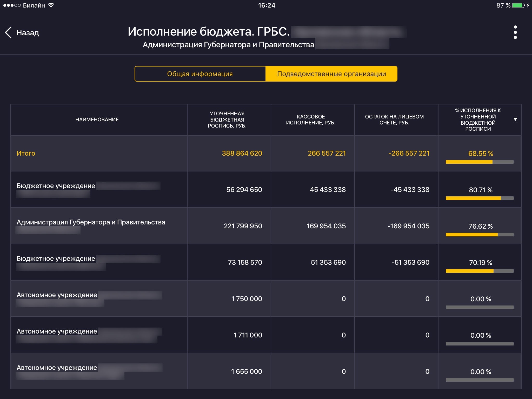This screenshot has height=399, width=532.
Task: Click cash execution 169 954 035
Action: coord(326,226)
